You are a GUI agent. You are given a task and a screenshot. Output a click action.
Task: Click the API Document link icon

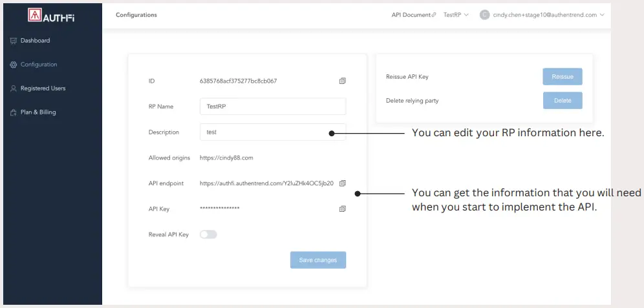coord(434,15)
